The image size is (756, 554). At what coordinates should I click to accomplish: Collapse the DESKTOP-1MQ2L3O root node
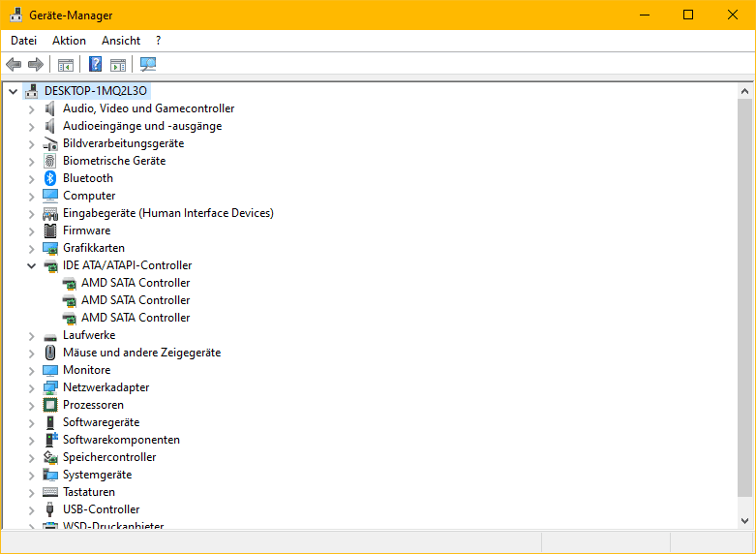pos(13,91)
